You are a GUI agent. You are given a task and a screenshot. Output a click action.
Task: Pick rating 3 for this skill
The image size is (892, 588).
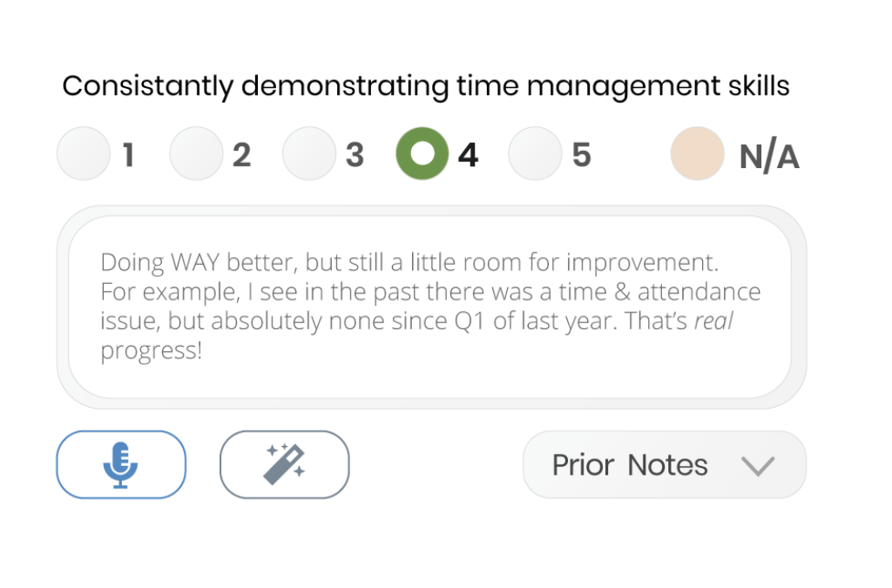point(309,153)
